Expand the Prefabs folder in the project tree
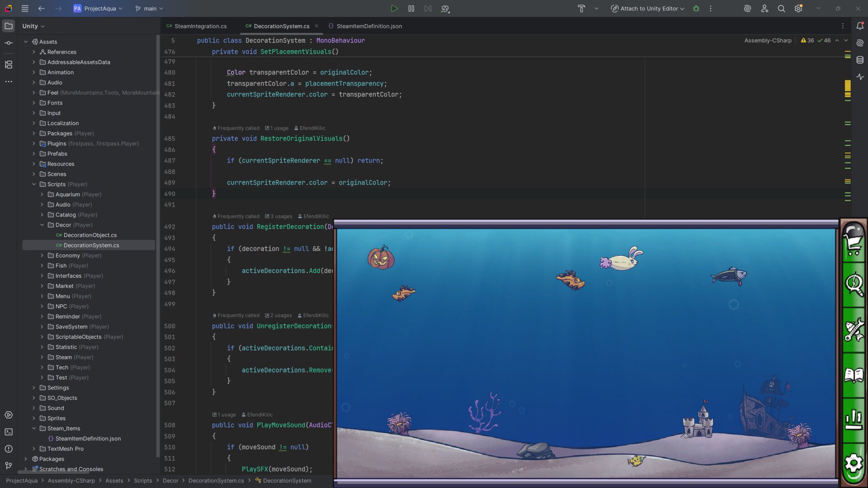 34,154
